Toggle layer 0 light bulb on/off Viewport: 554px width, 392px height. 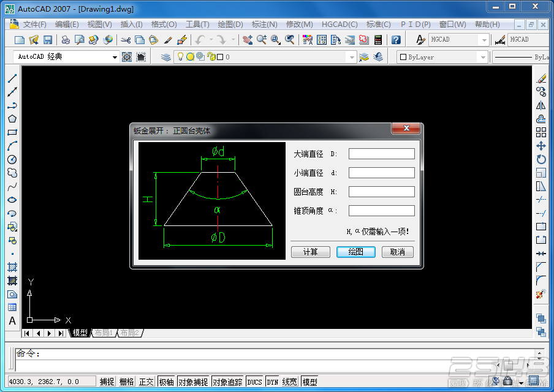coord(180,56)
